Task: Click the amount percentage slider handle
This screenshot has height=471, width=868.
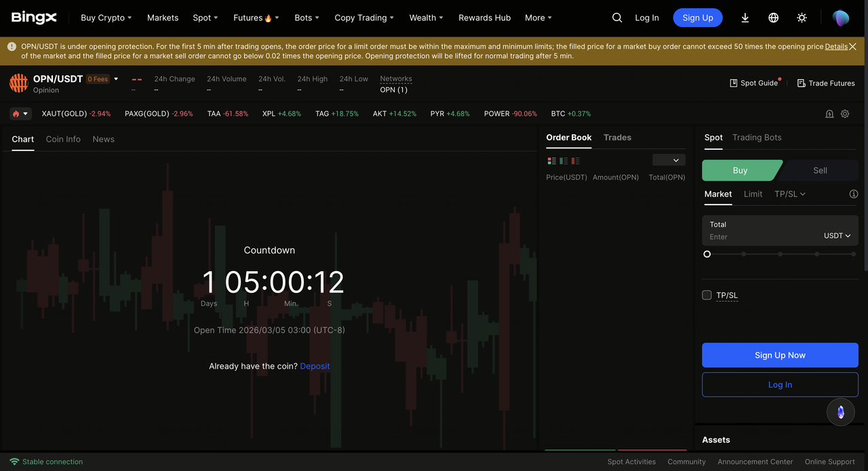Action: 707,254
